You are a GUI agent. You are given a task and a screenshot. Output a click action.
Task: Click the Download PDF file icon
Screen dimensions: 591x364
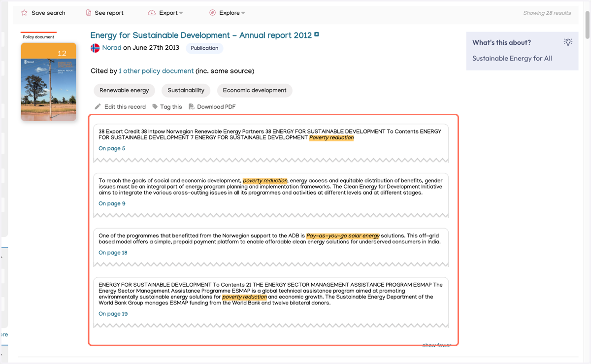192,106
